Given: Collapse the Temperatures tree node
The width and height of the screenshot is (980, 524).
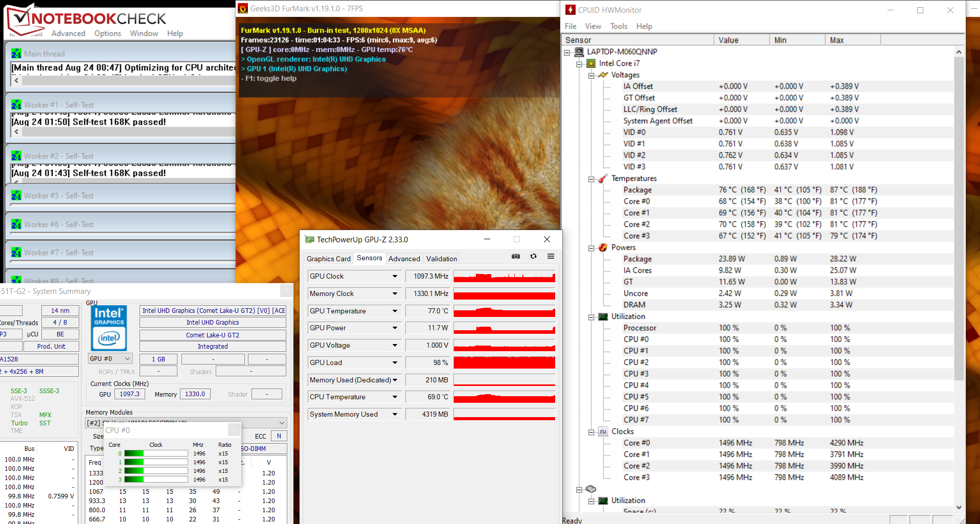Looking at the screenshot, I should [591, 179].
